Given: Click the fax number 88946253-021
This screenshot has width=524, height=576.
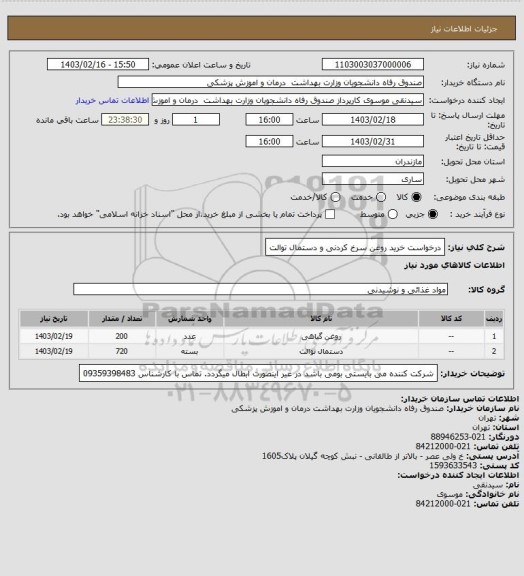Looking at the screenshot, I should [x=458, y=437].
